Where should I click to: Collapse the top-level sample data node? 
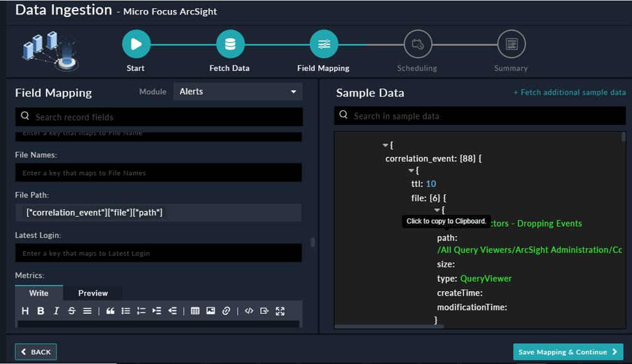click(385, 146)
